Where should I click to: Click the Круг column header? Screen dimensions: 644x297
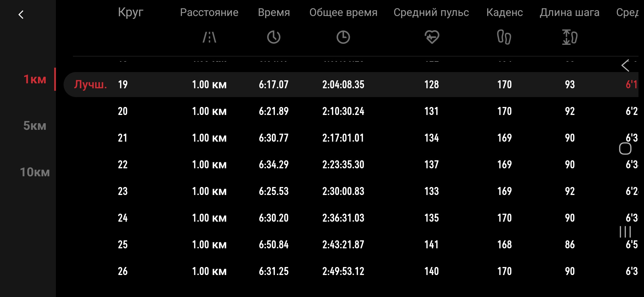[131, 12]
